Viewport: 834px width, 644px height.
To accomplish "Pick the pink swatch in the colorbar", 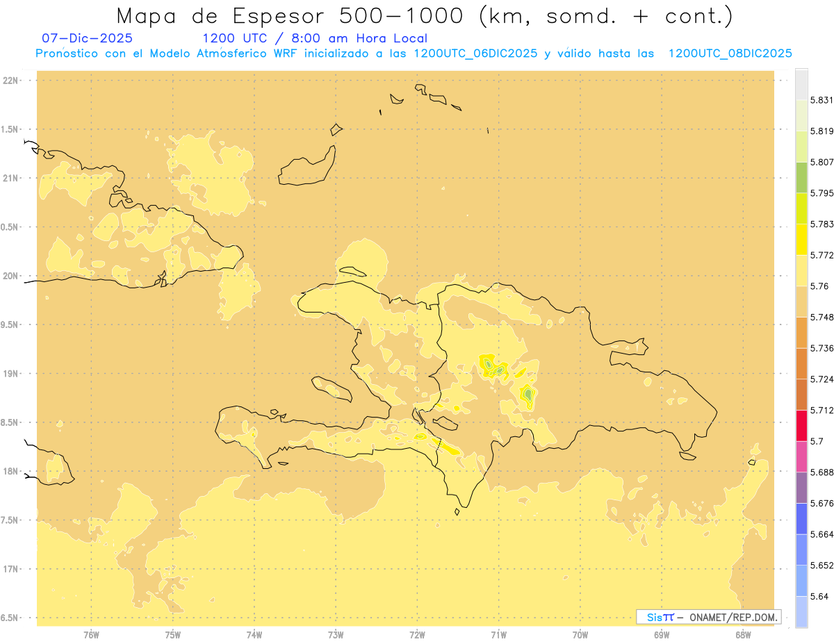I will tap(801, 456).
